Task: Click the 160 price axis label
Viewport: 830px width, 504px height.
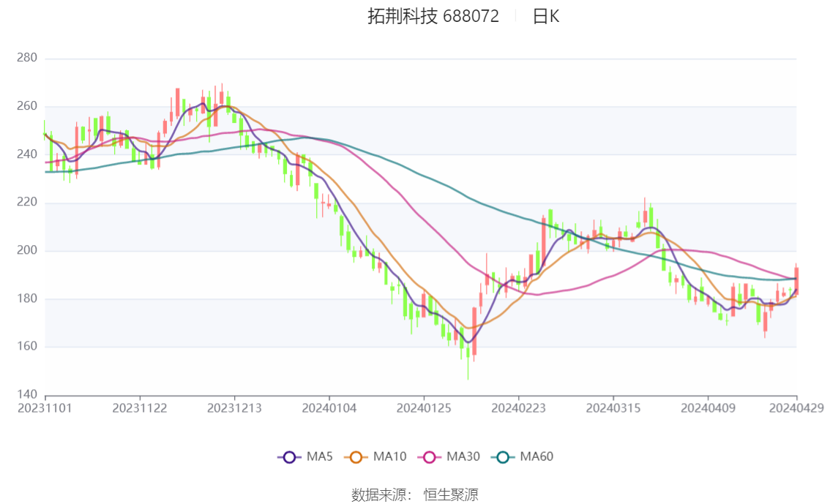Action: pos(27,347)
